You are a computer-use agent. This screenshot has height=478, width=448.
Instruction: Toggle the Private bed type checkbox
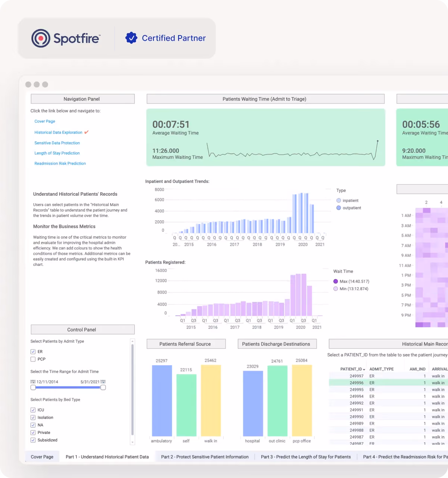point(33,432)
